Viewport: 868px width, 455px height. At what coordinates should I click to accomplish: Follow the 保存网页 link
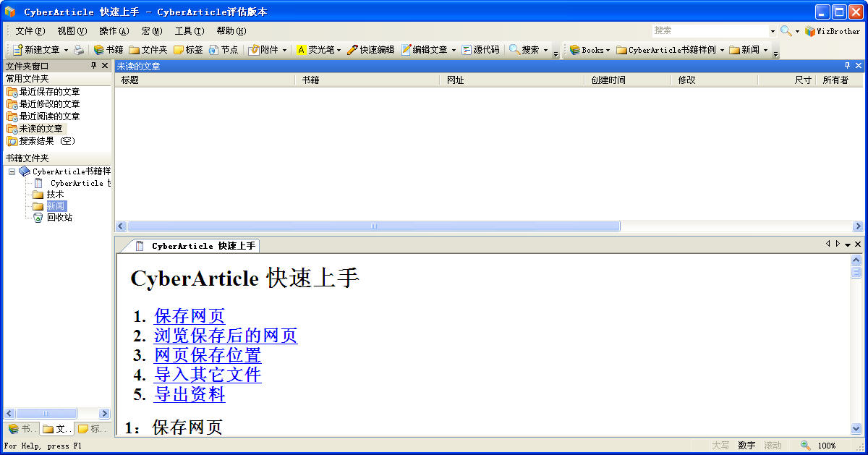coord(190,316)
